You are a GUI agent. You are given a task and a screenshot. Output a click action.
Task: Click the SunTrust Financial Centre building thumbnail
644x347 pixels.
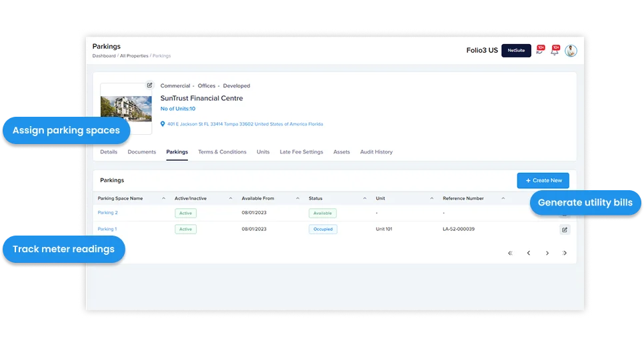(x=126, y=109)
